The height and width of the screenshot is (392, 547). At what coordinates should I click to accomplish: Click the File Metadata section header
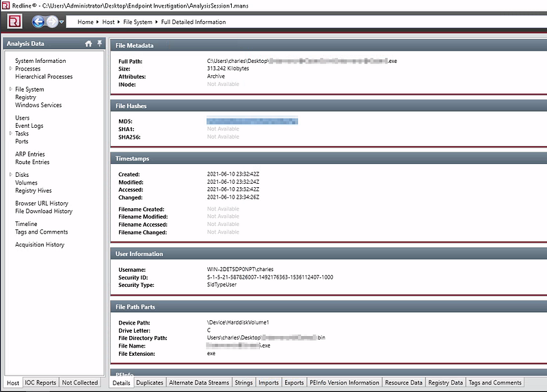[329, 46]
